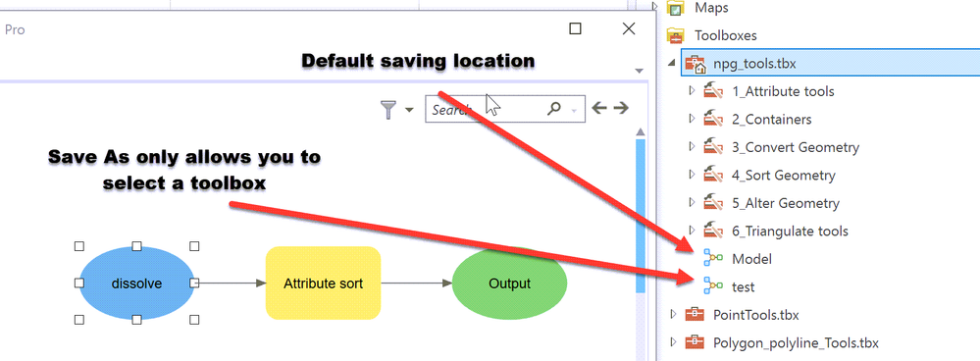
Task: Click the PointTools.tbx toolbox icon
Action: (695, 314)
